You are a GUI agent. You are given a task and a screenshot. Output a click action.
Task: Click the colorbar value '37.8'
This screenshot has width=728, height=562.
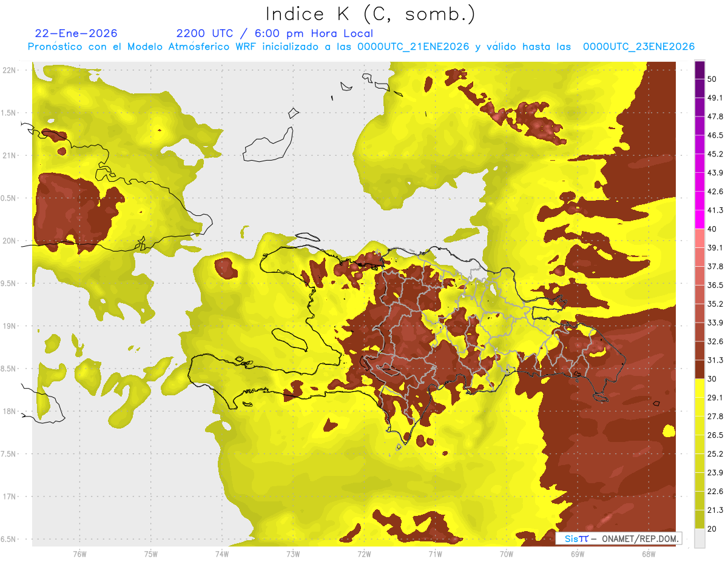[715, 266]
